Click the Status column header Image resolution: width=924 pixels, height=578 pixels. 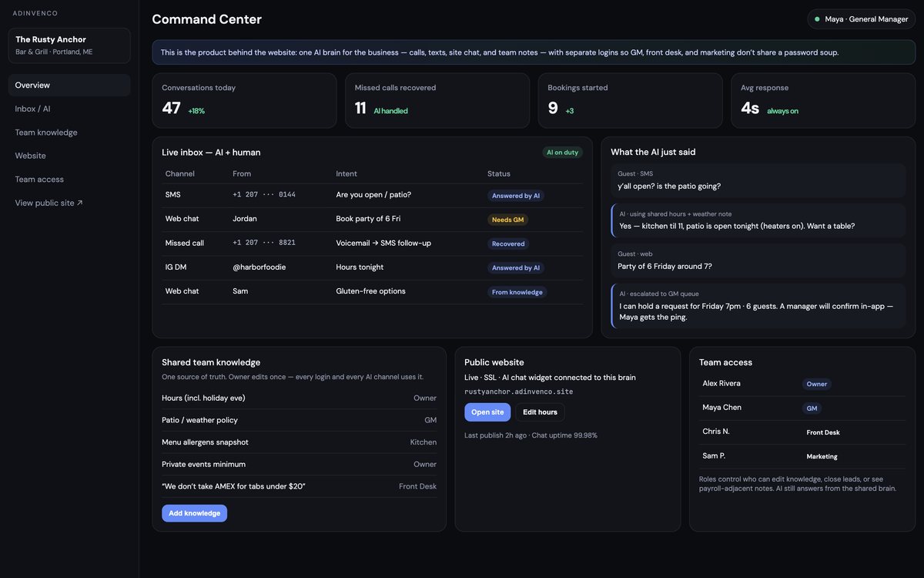pyautogui.click(x=499, y=174)
